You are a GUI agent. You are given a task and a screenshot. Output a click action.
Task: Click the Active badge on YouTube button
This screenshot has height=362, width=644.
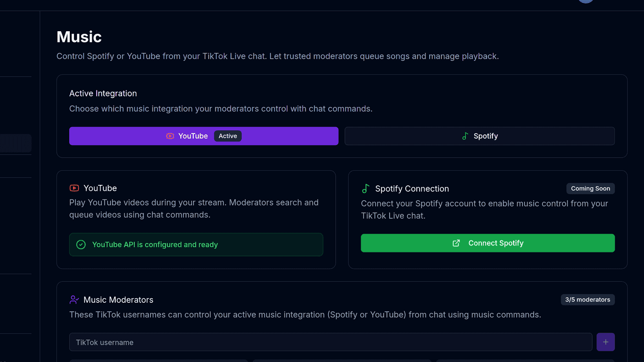pyautogui.click(x=228, y=136)
